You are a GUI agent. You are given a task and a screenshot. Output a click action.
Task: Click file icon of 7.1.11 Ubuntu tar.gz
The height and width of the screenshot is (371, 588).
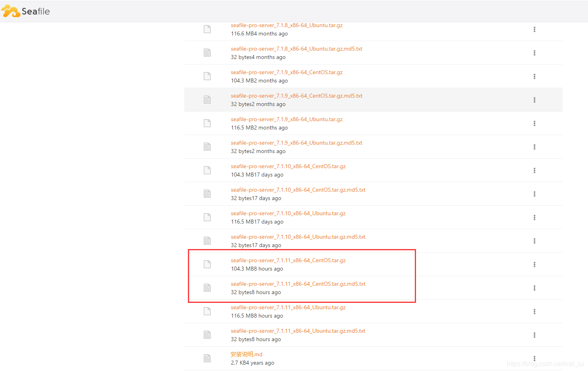click(x=207, y=311)
